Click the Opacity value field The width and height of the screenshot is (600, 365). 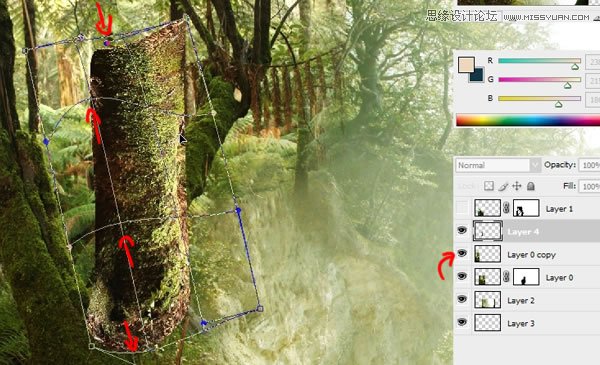point(589,165)
